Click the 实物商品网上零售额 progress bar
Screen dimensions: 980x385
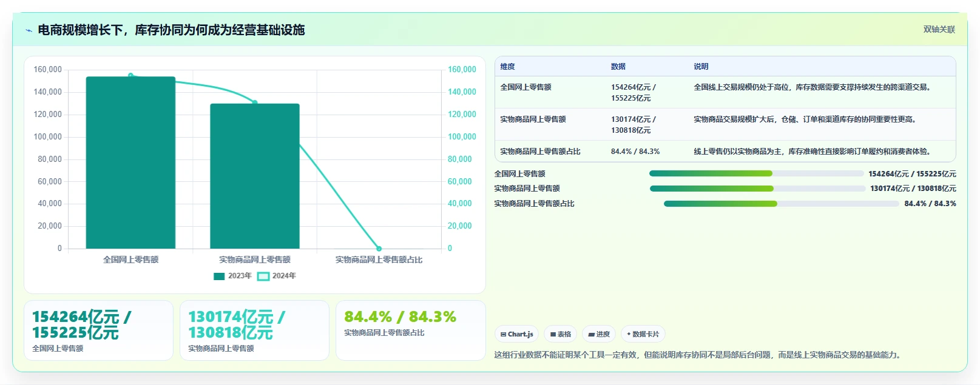pos(757,189)
